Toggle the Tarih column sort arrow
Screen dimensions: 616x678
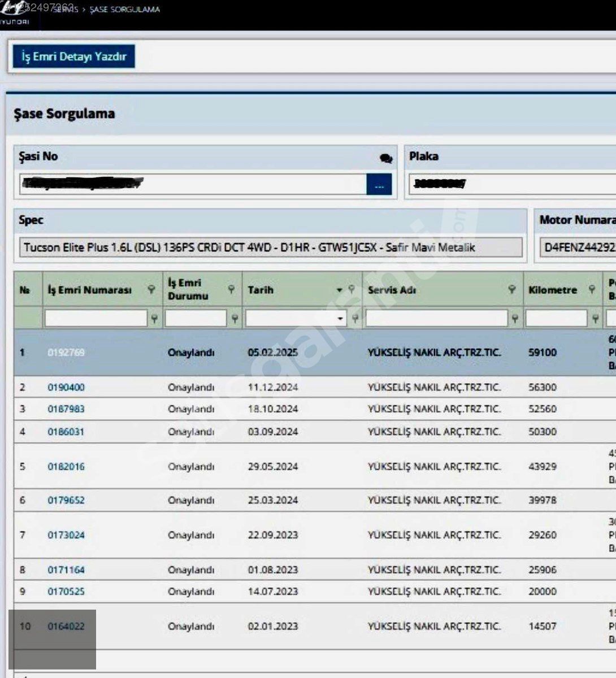(x=340, y=290)
